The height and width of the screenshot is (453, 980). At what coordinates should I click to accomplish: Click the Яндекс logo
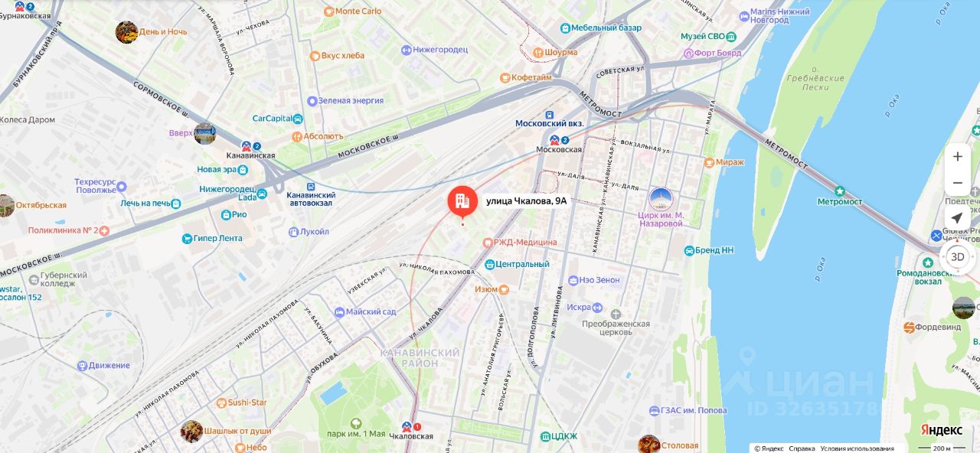[941, 430]
